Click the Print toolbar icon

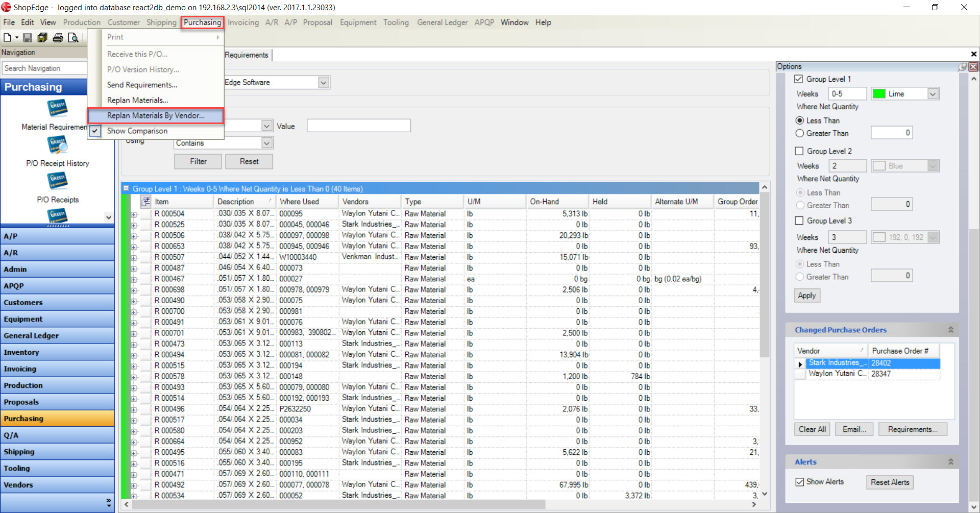point(58,37)
